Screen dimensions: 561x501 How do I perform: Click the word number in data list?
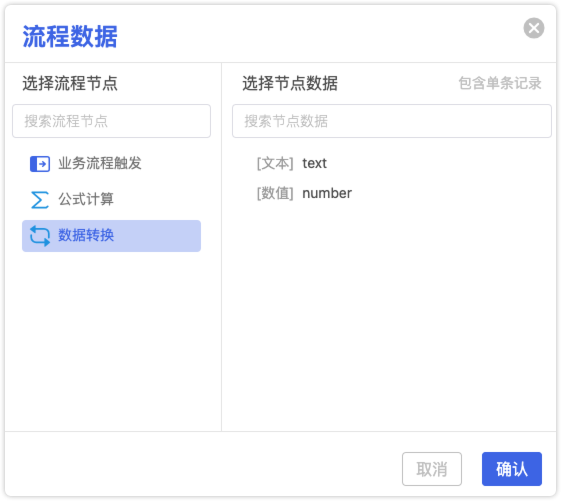[x=327, y=193]
